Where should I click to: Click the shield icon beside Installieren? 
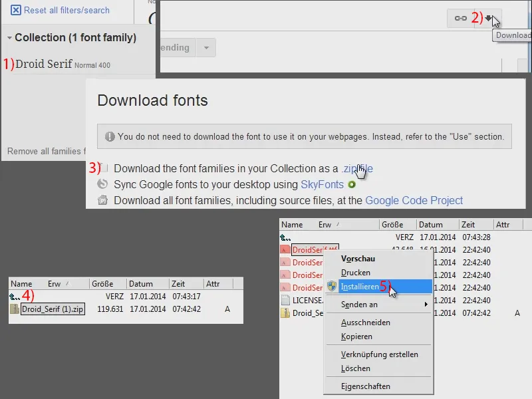point(332,287)
